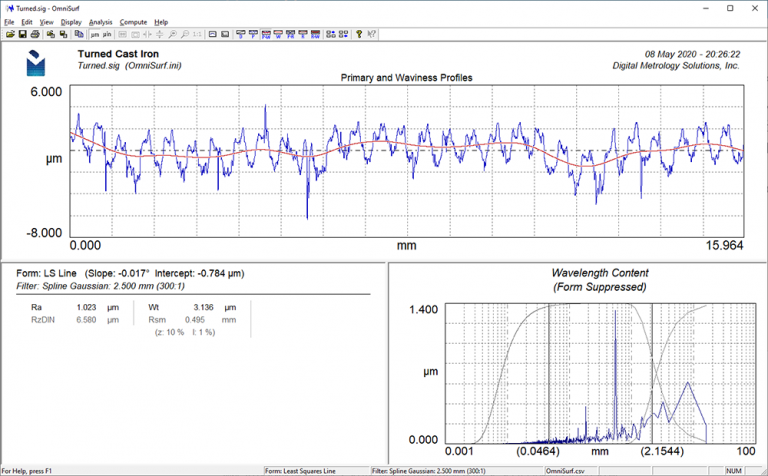
Task: Click the NUM indicator in status bar
Action: [x=734, y=471]
